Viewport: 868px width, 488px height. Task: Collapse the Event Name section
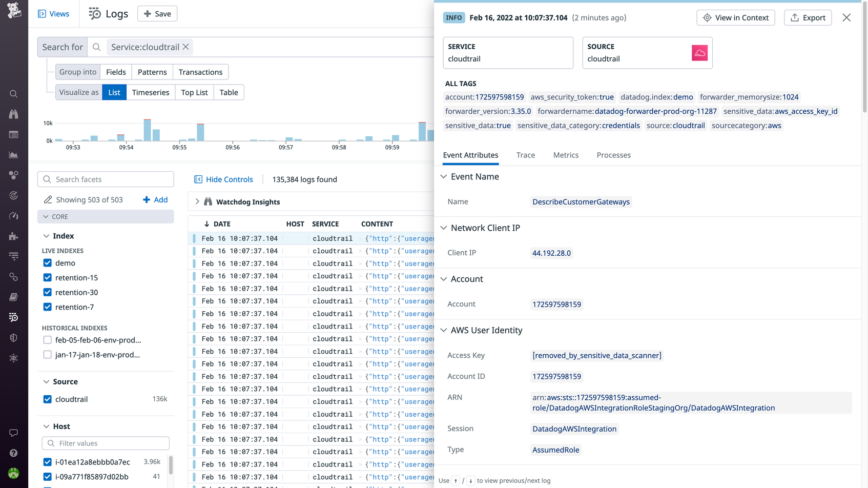443,176
